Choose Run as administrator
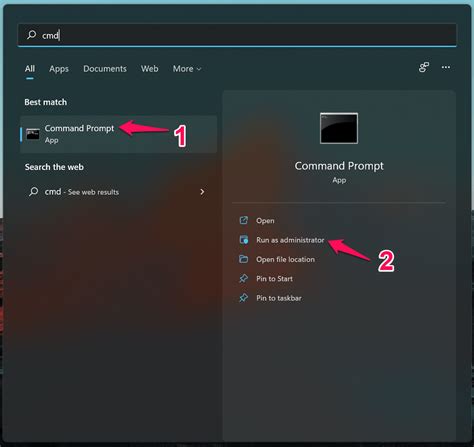 click(x=290, y=240)
